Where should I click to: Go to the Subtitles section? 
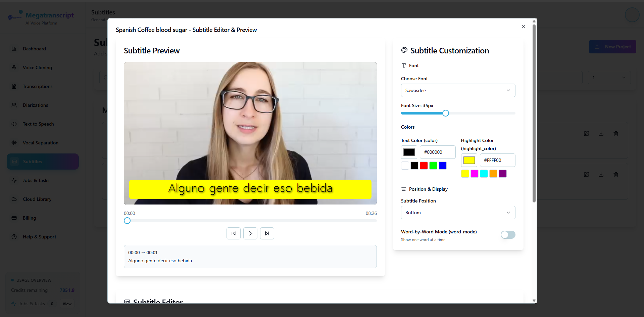point(32,162)
